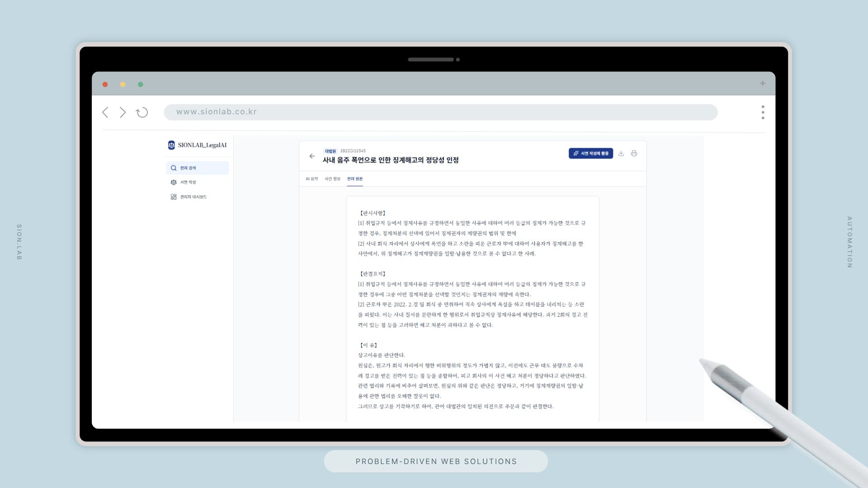Click the back arrow beside case title
Image resolution: width=868 pixels, height=488 pixels.
312,156
